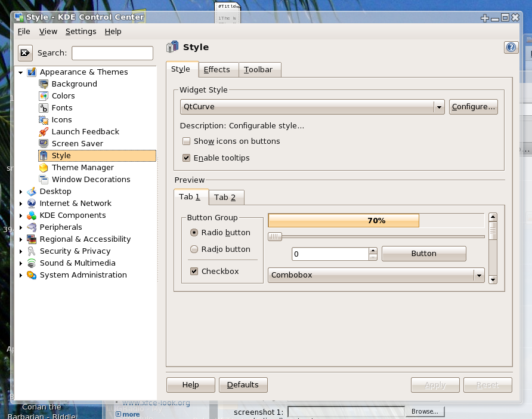Click the Theme Manager icon
Viewport: 532px width, 419px height.
(44, 167)
